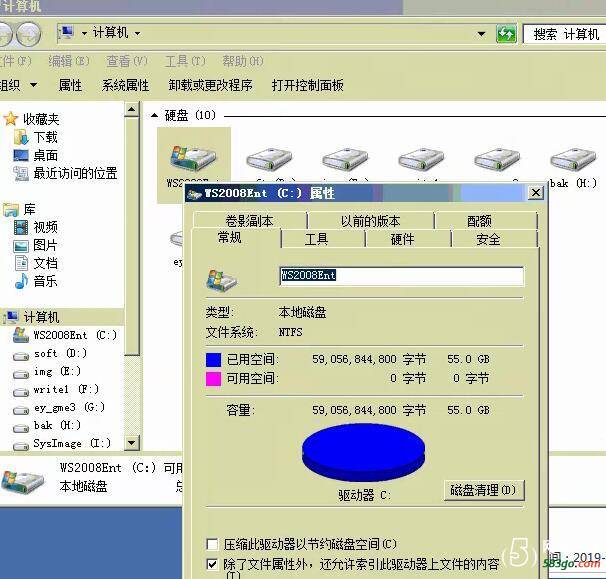The image size is (606, 579).
Task: Switch to Quota tab
Action: pyautogui.click(x=479, y=221)
